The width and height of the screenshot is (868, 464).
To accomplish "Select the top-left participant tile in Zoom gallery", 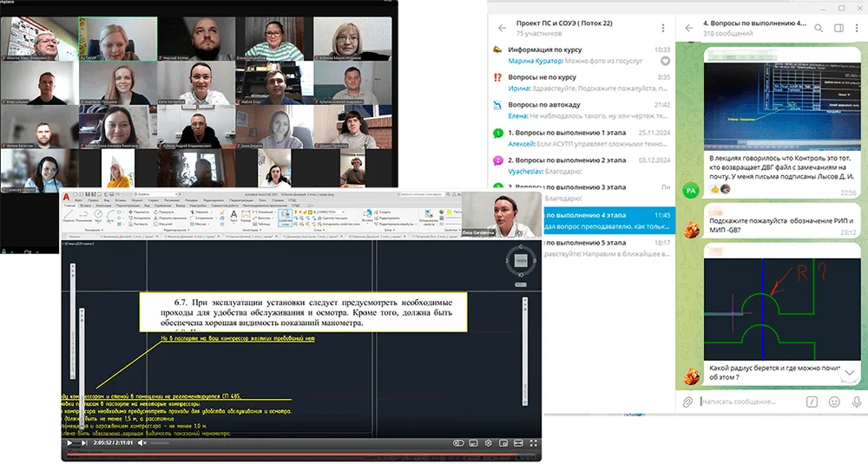I will [x=39, y=38].
